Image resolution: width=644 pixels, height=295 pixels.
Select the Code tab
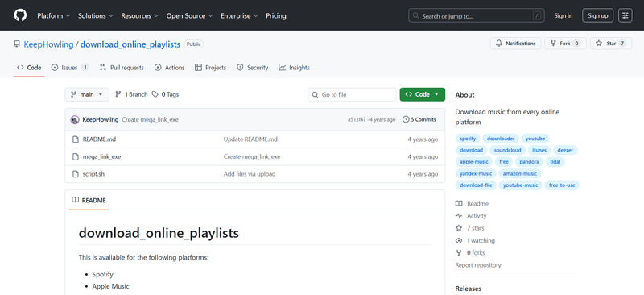point(29,68)
